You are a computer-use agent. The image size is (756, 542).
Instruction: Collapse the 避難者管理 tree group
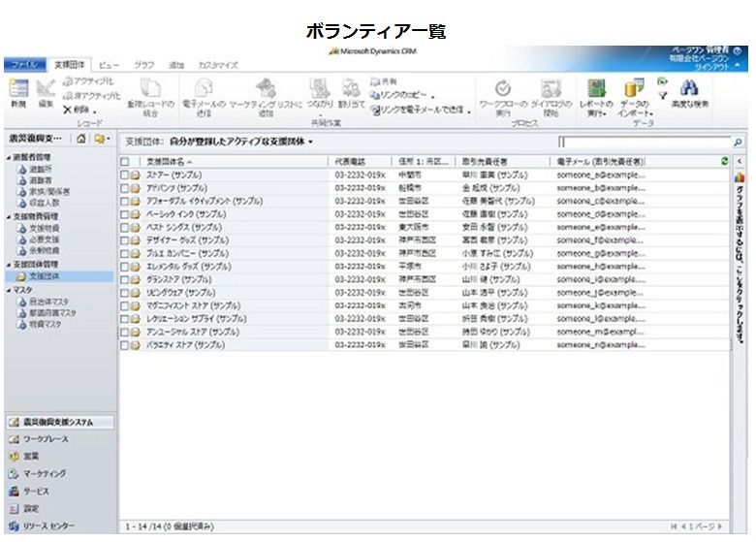tap(7, 157)
